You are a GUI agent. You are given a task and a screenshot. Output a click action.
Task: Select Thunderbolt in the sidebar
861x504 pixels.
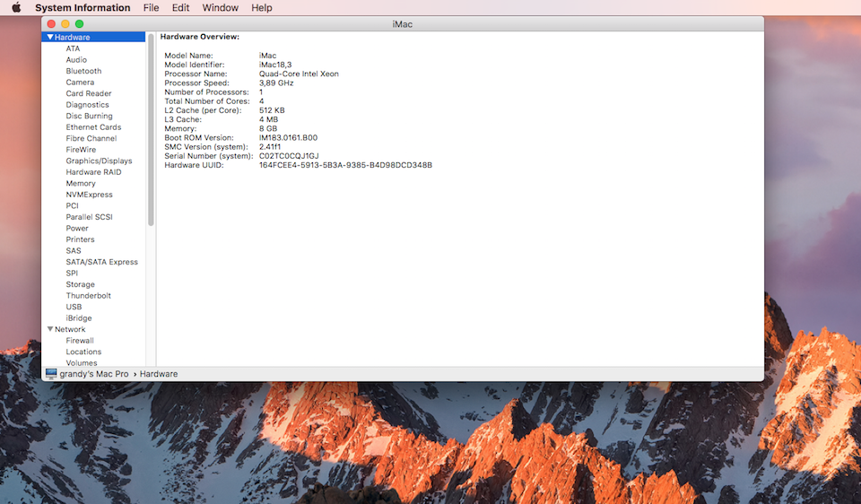click(88, 295)
